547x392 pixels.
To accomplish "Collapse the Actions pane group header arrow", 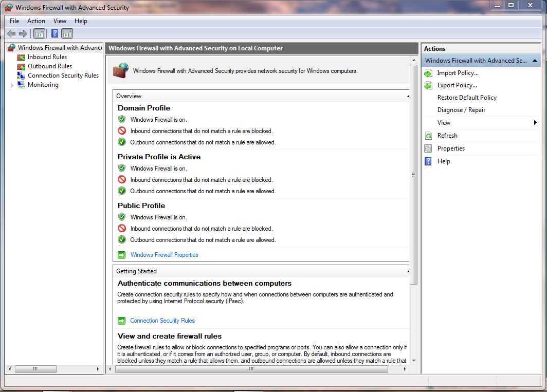I will pyautogui.click(x=535, y=61).
